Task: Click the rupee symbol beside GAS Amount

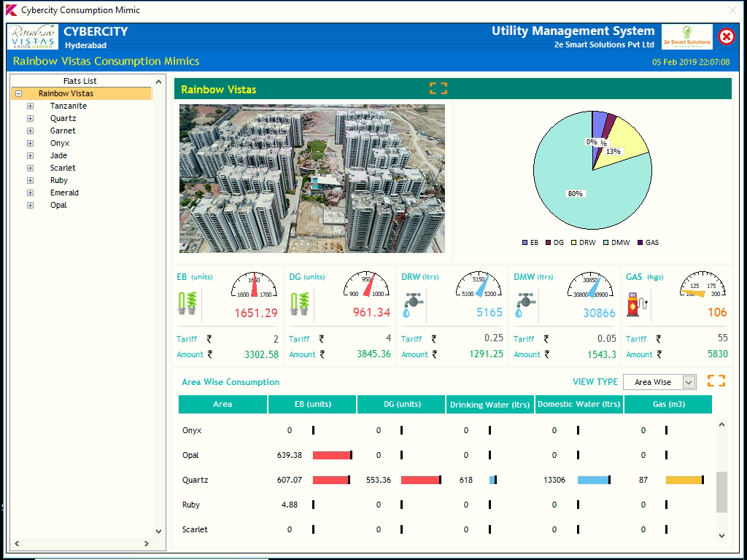Action: (x=659, y=354)
